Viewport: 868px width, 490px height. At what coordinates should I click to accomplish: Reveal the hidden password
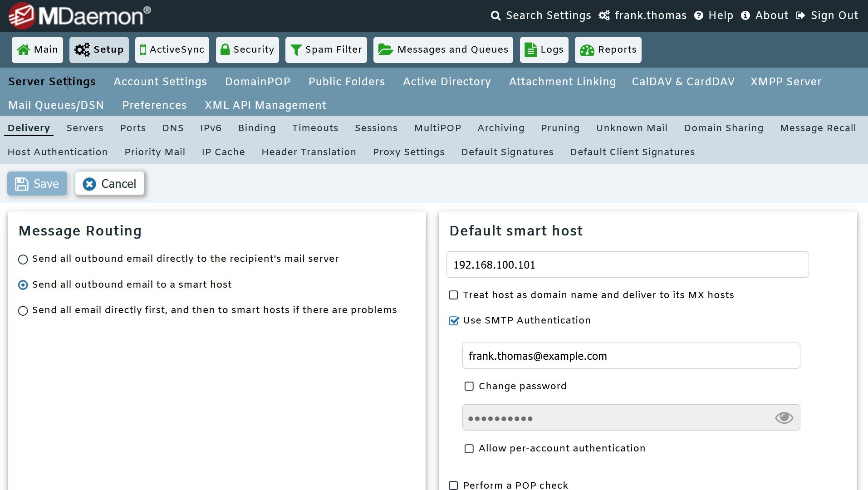pos(784,417)
